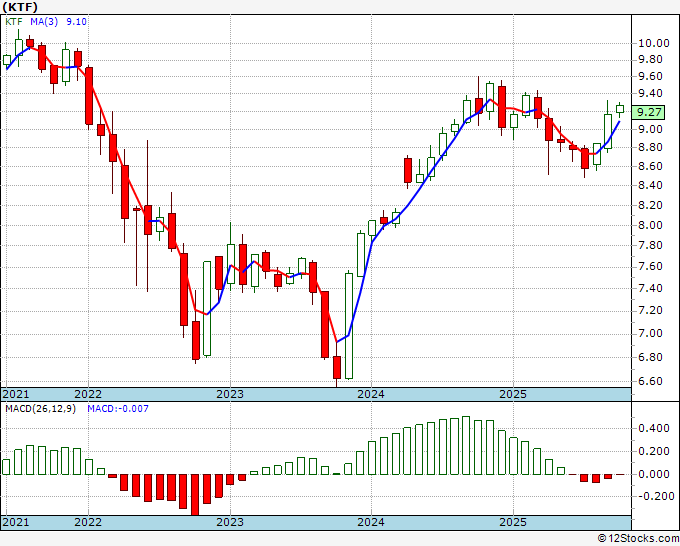Viewport: 680px width, 546px height.
Task: Click the MACD(26,12,9) indicator label
Action: tap(40, 409)
